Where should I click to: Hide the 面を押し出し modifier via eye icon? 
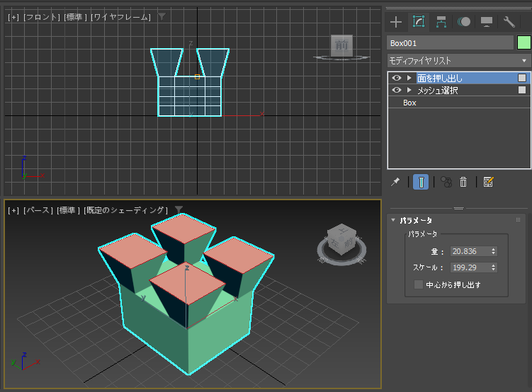click(x=397, y=78)
